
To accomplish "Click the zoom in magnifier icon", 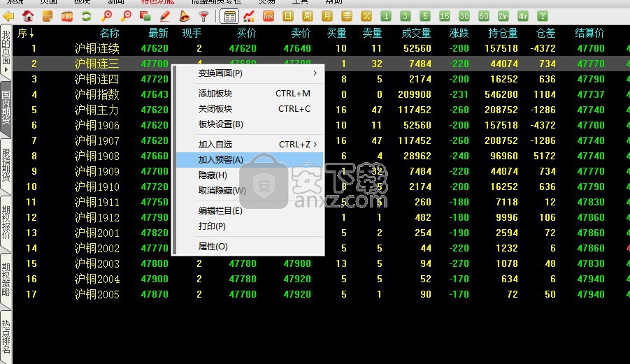I will (106, 17).
